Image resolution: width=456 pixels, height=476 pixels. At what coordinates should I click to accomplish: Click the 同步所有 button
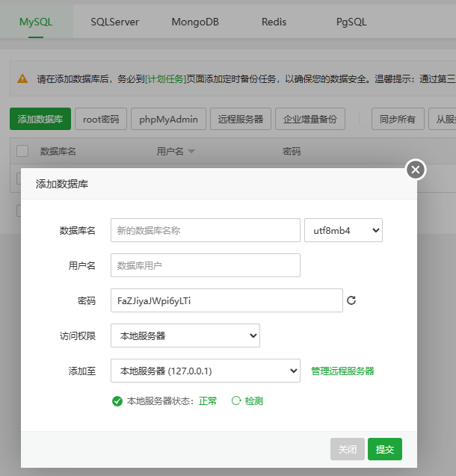[398, 119]
